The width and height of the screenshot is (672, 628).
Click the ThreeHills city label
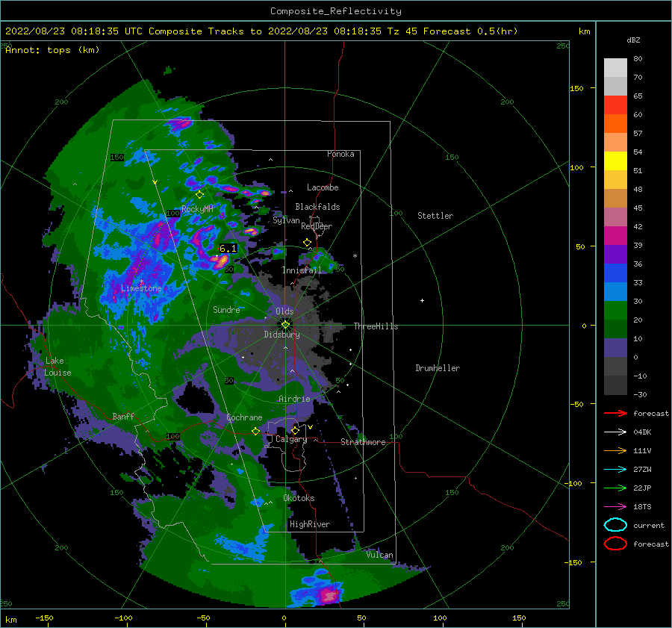coord(376,326)
